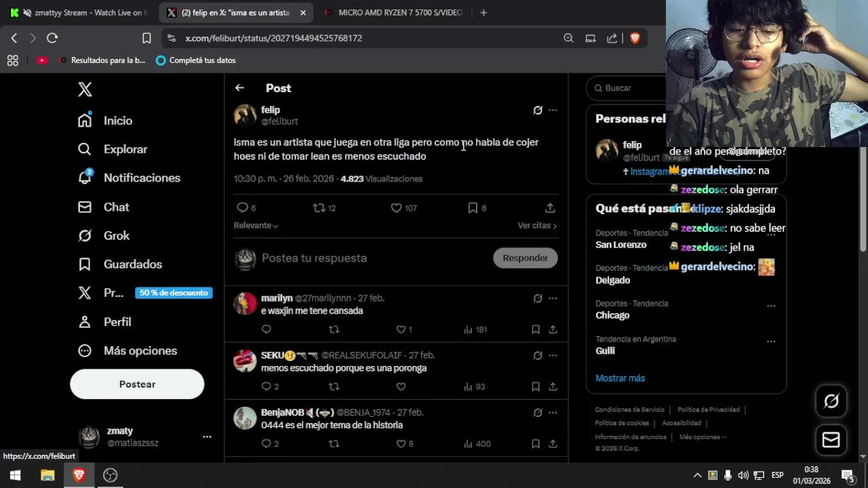The image size is (868, 488).
Task: Open Guardados bookmarks page
Action: click(120, 264)
